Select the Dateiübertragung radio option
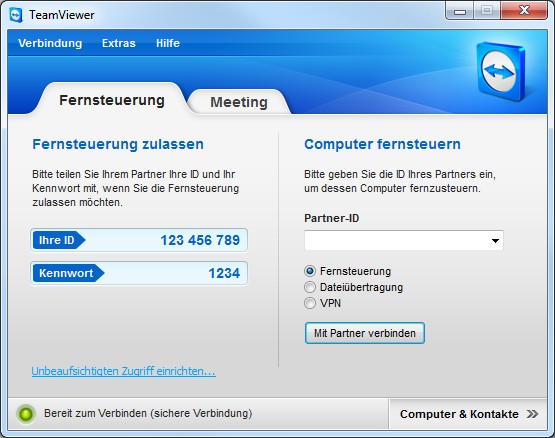Viewport: 555px width, 438px height. point(310,287)
